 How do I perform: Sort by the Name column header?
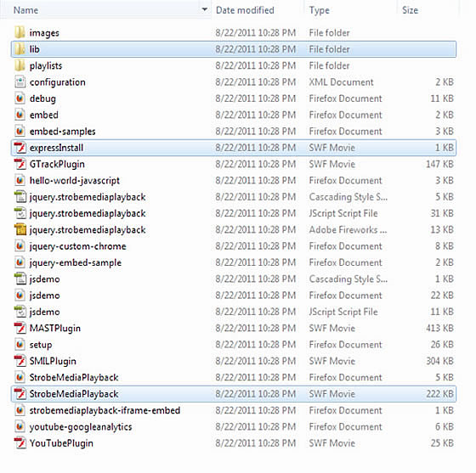pos(26,10)
